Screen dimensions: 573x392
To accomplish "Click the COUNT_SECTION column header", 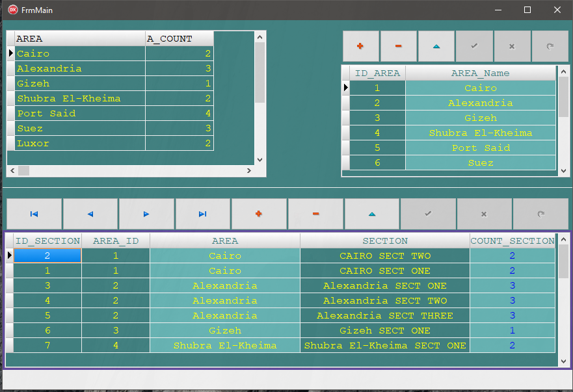I will click(x=513, y=241).
